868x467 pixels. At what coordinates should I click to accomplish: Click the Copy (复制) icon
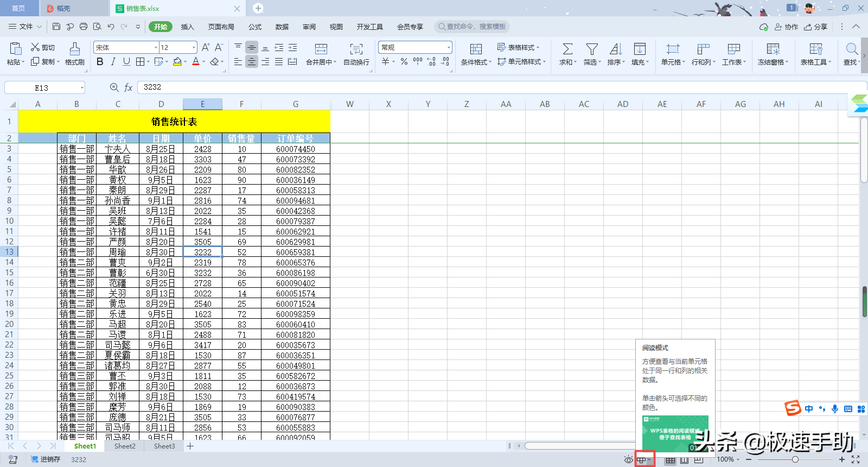coord(35,61)
